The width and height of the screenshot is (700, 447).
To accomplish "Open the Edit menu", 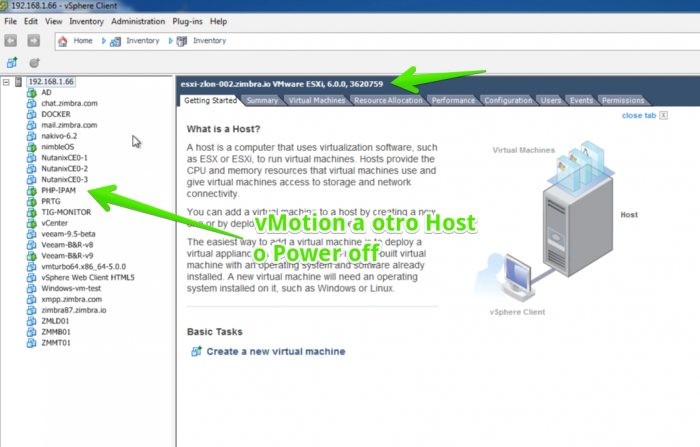I will click(x=31, y=21).
